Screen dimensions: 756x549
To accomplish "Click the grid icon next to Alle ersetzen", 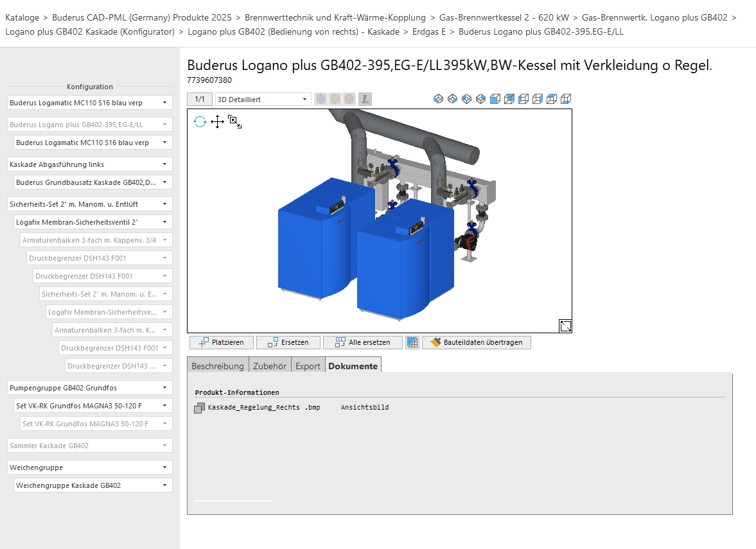I will point(412,342).
